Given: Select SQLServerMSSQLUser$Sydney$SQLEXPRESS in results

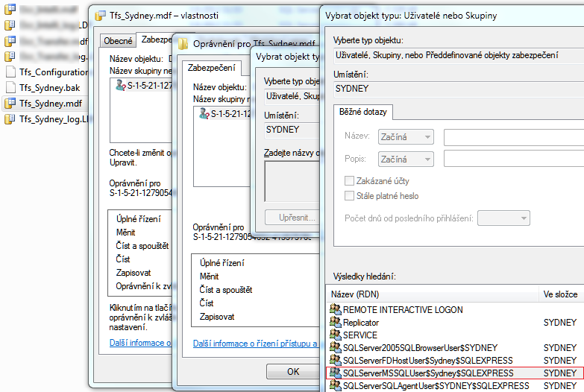Looking at the screenshot, I should pos(455,373).
